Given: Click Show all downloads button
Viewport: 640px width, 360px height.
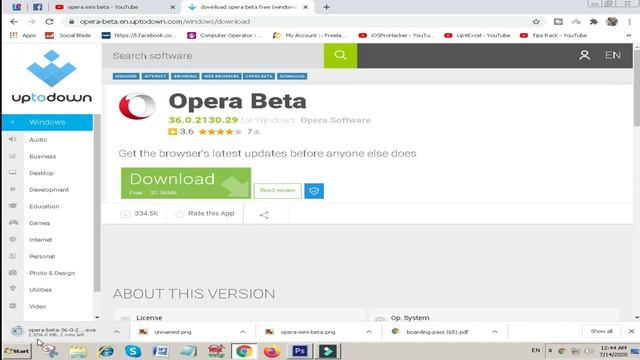Looking at the screenshot, I should 601,331.
